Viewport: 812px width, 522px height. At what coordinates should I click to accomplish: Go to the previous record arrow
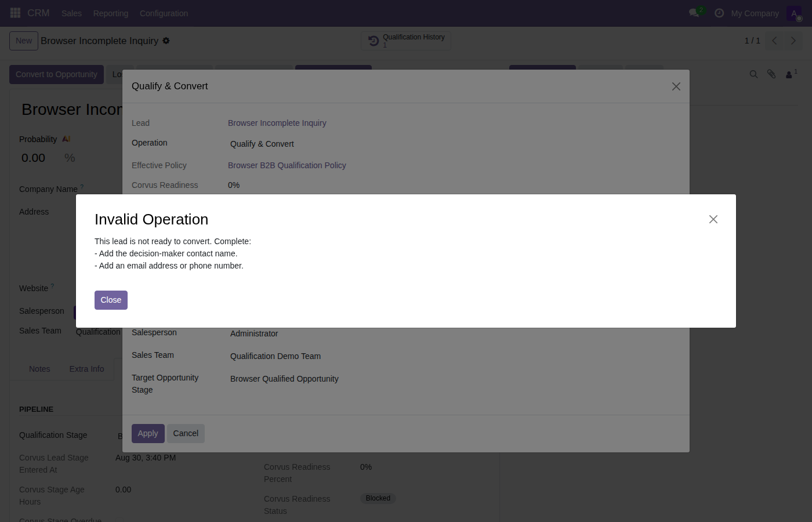774,41
